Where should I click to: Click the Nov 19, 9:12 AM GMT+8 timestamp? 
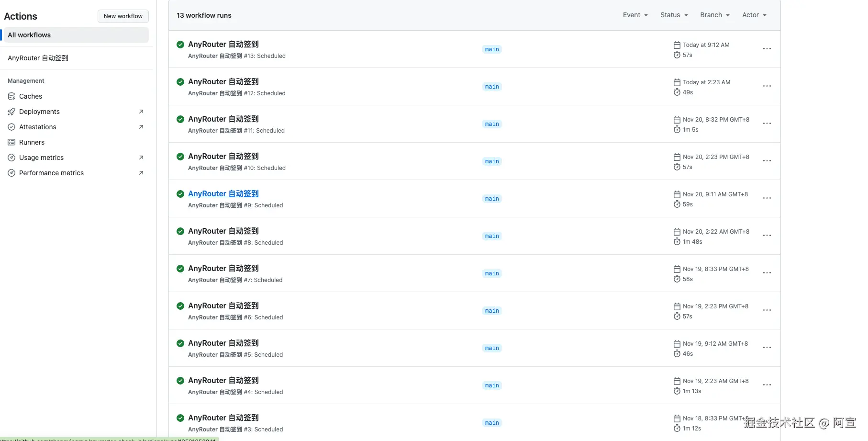coord(715,344)
